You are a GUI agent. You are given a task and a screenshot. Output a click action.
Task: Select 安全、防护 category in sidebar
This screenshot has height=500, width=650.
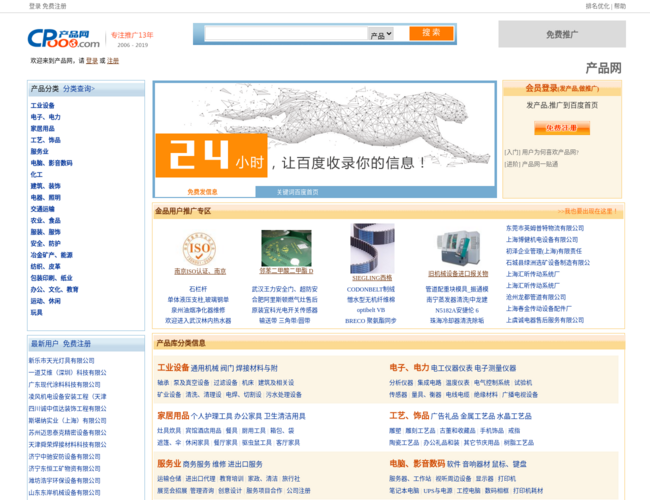tap(46, 243)
